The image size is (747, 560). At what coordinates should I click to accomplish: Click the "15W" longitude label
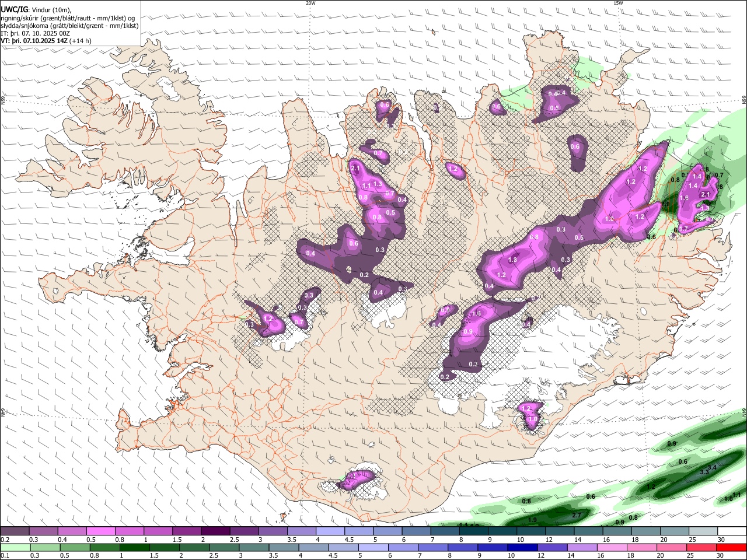(x=618, y=3)
